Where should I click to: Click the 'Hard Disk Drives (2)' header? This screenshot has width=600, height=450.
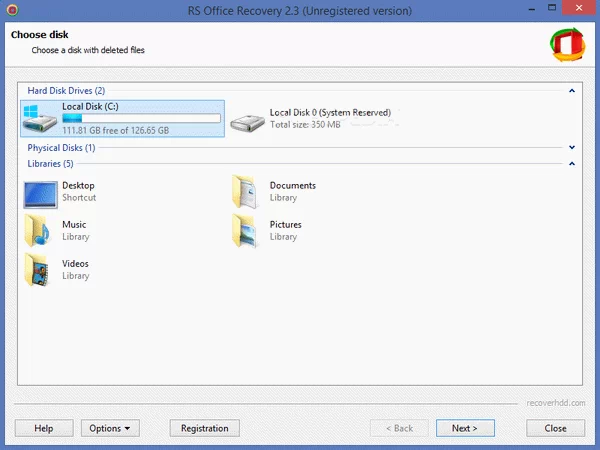(x=66, y=91)
